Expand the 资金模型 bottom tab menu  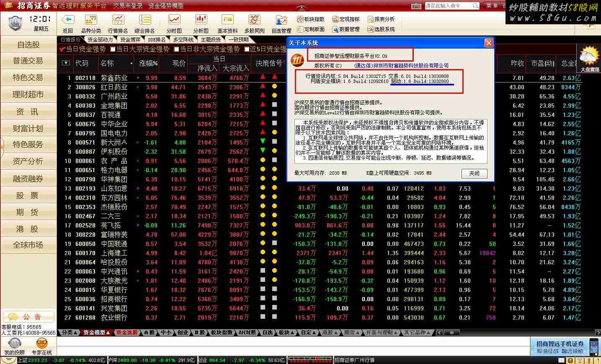click(97, 332)
